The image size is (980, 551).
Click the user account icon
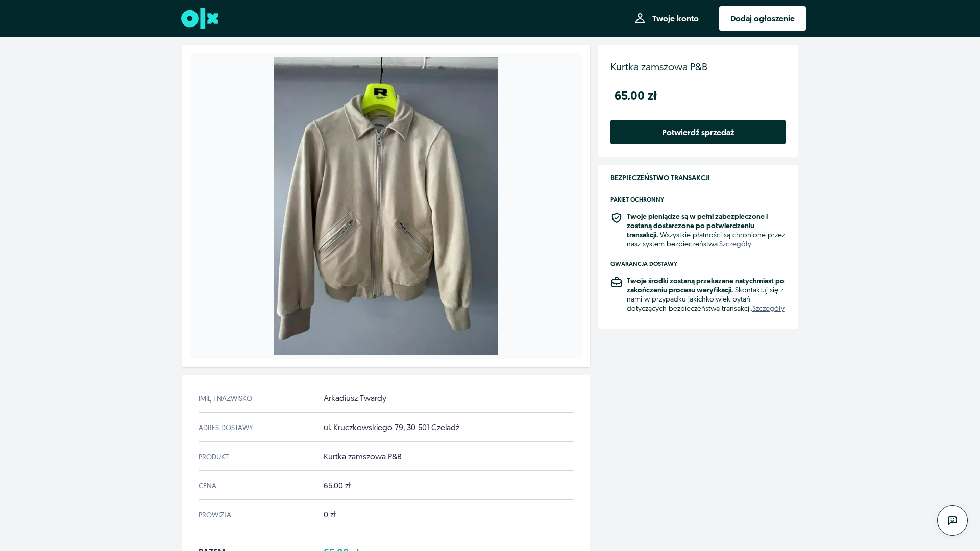click(x=640, y=18)
